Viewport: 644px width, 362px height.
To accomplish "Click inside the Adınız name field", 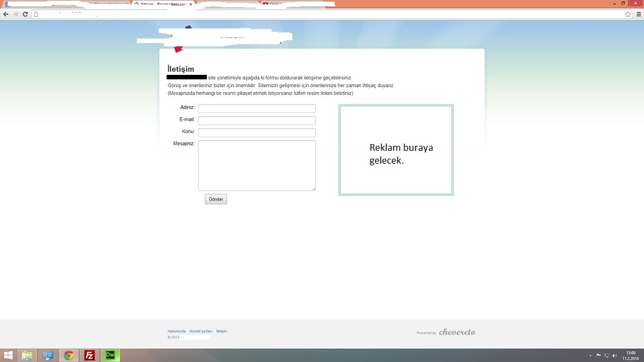I will (x=257, y=108).
